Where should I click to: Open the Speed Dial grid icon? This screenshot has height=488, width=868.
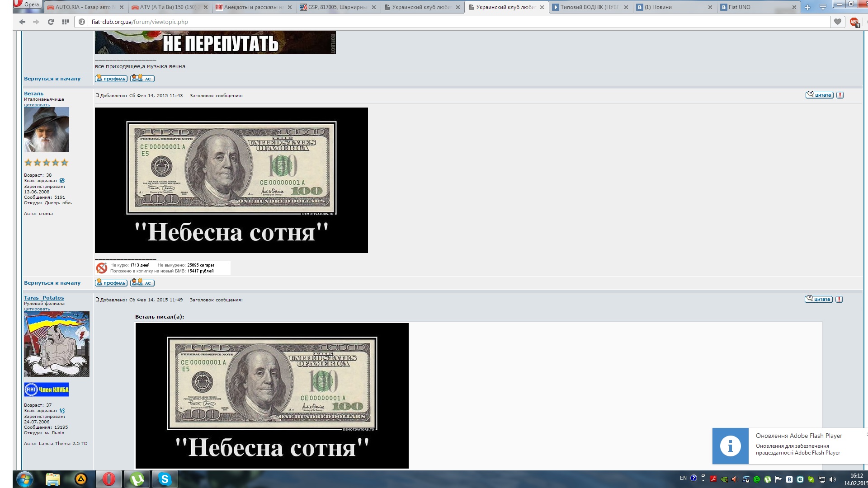pos(66,22)
